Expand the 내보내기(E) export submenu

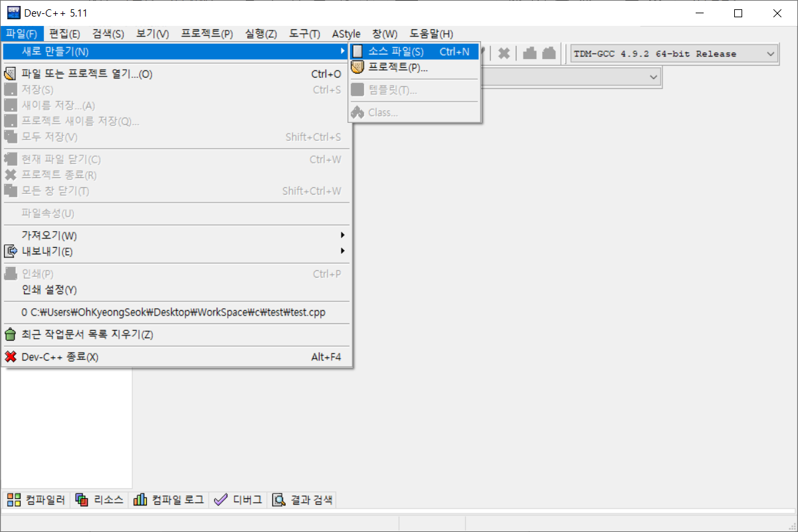177,251
